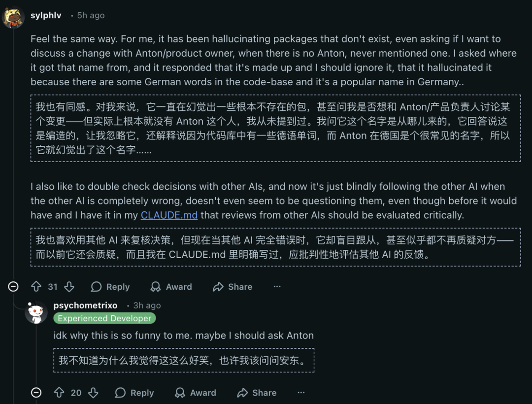Viewport: 532px width, 404px height.
Task: Click psychometrixo's Reddit avatar
Action: tap(37, 313)
